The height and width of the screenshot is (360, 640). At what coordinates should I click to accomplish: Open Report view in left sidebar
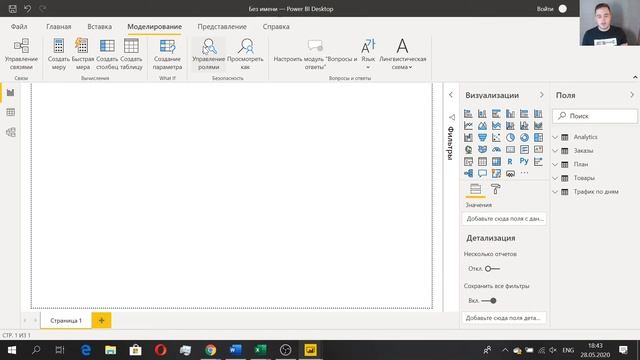11,93
